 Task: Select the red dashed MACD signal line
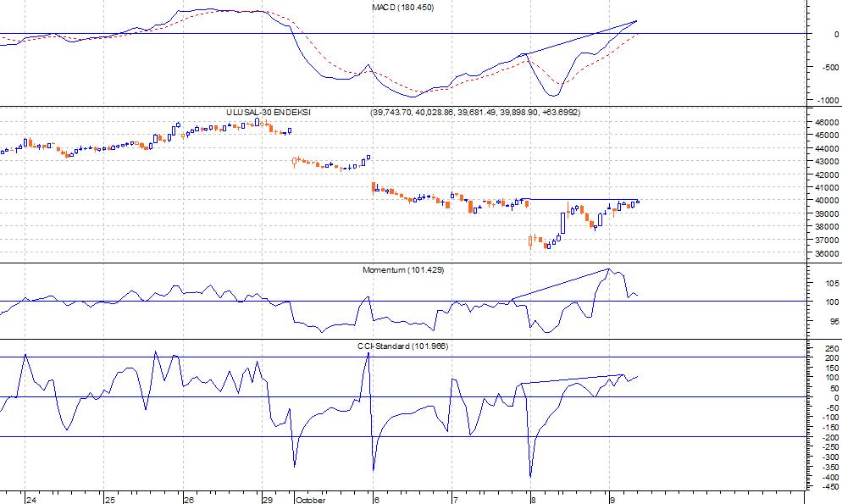(339, 69)
